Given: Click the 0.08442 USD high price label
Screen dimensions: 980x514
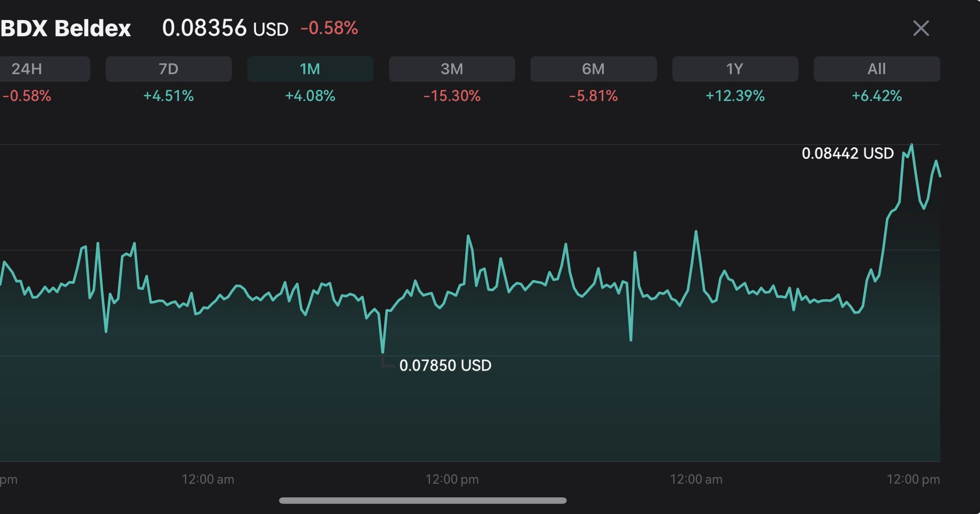Looking at the screenshot, I should click(847, 153).
